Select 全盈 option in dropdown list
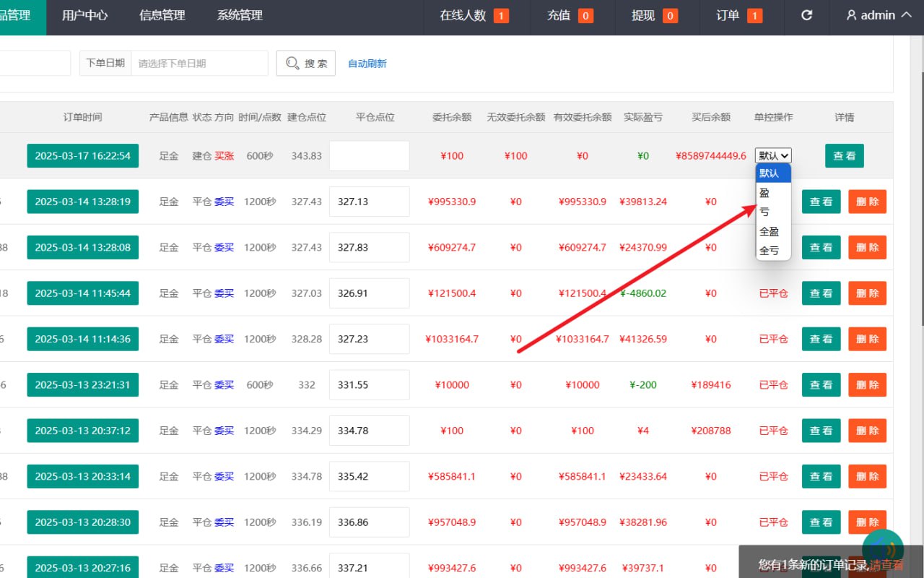924x578 pixels. (x=770, y=232)
